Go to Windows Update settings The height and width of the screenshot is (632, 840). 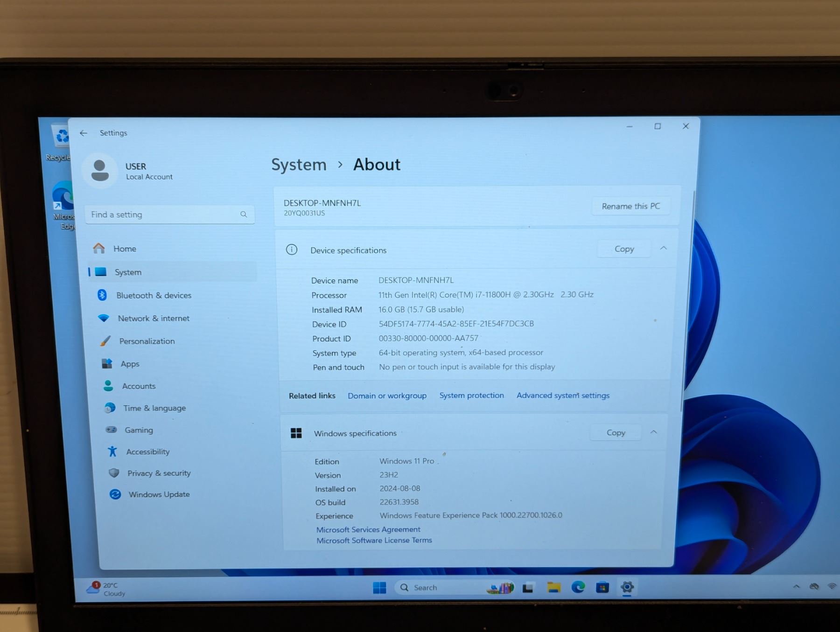tap(159, 494)
